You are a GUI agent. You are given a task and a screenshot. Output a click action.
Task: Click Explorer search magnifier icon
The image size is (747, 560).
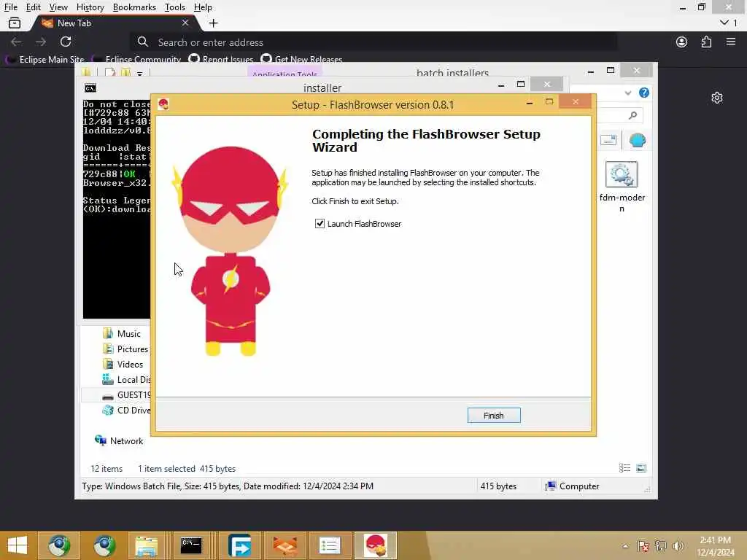pyautogui.click(x=632, y=114)
